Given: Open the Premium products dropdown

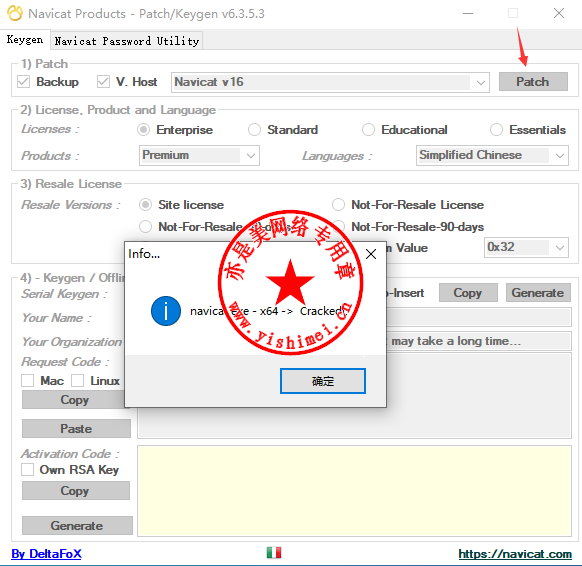Looking at the screenshot, I should point(199,155).
